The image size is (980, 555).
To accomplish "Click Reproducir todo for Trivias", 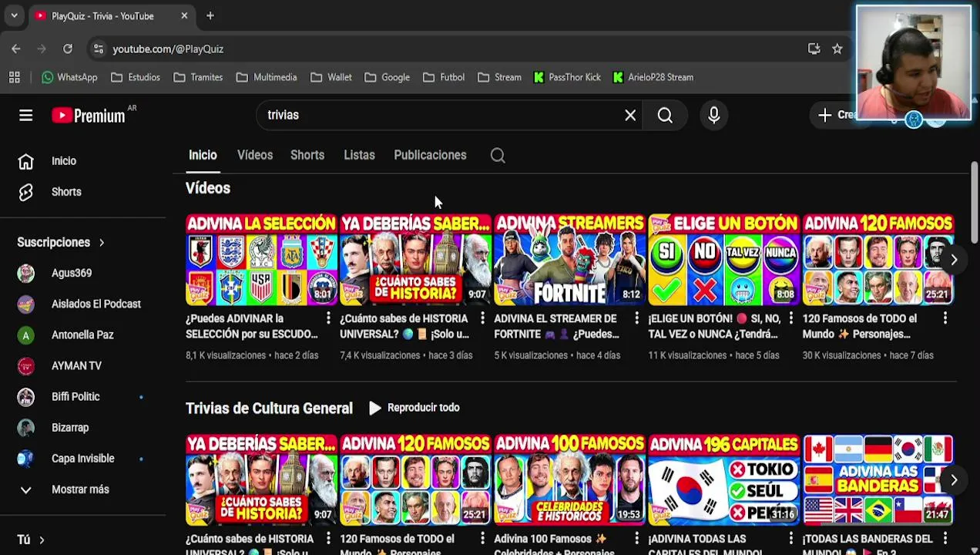I will 414,408.
